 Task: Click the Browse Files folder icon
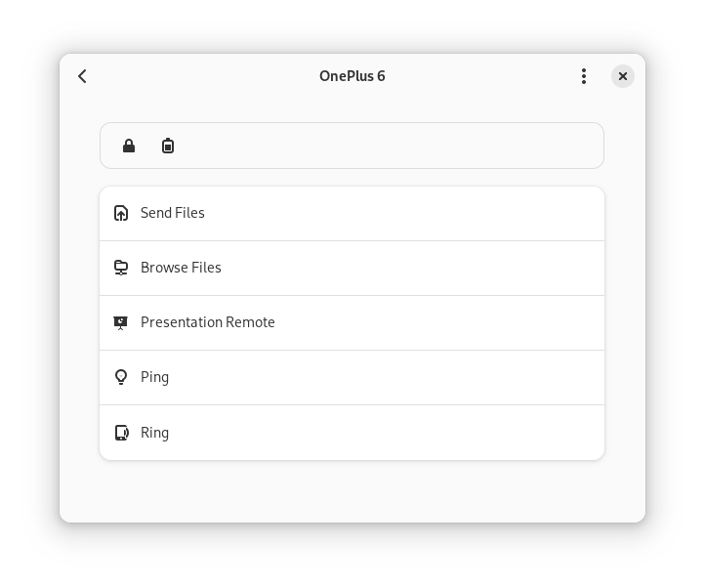tap(121, 268)
